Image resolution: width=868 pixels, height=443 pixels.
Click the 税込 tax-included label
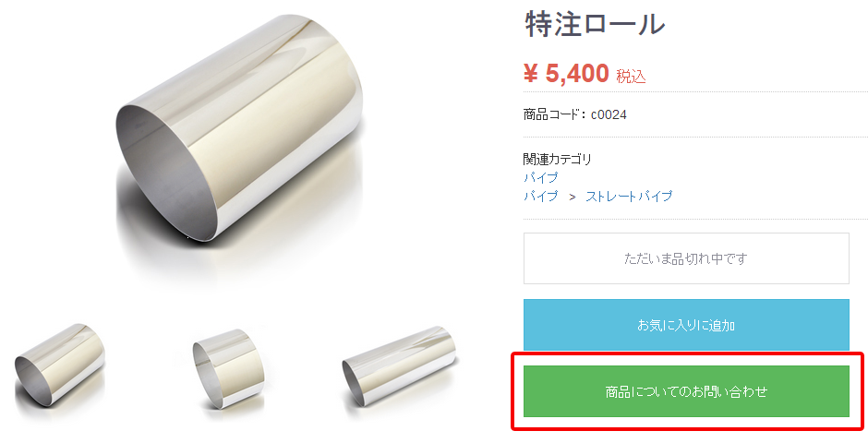[x=631, y=77]
